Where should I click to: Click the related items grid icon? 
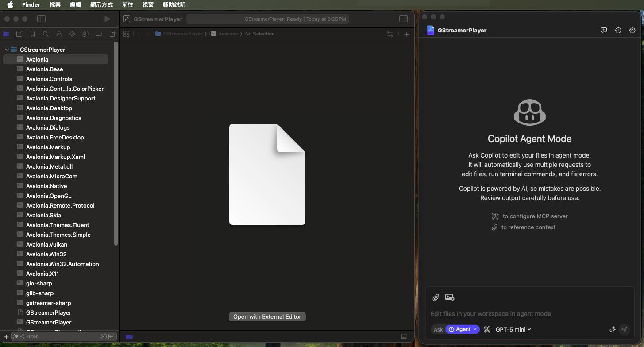tap(126, 34)
